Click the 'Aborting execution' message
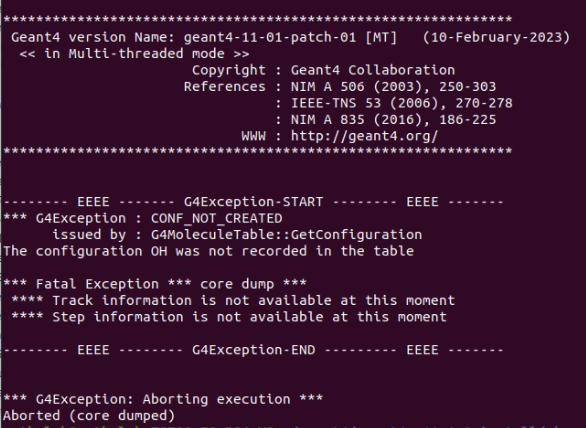586x428 pixels. pos(163,399)
